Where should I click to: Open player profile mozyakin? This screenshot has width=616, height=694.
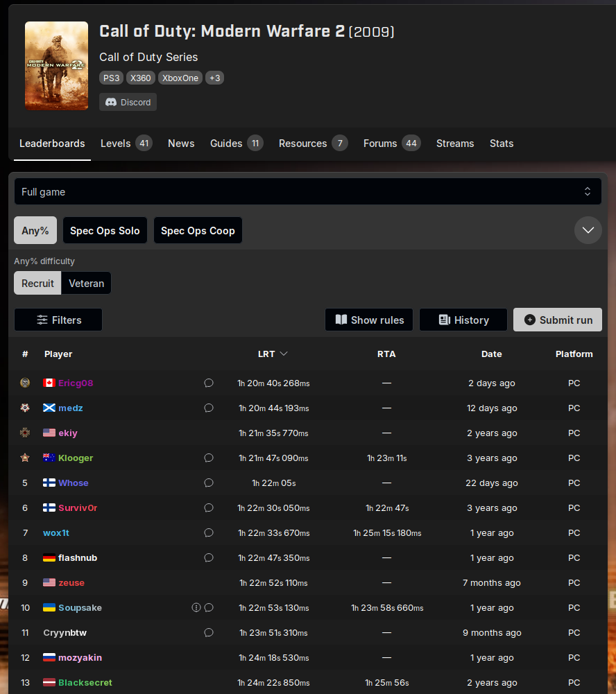[x=80, y=657]
